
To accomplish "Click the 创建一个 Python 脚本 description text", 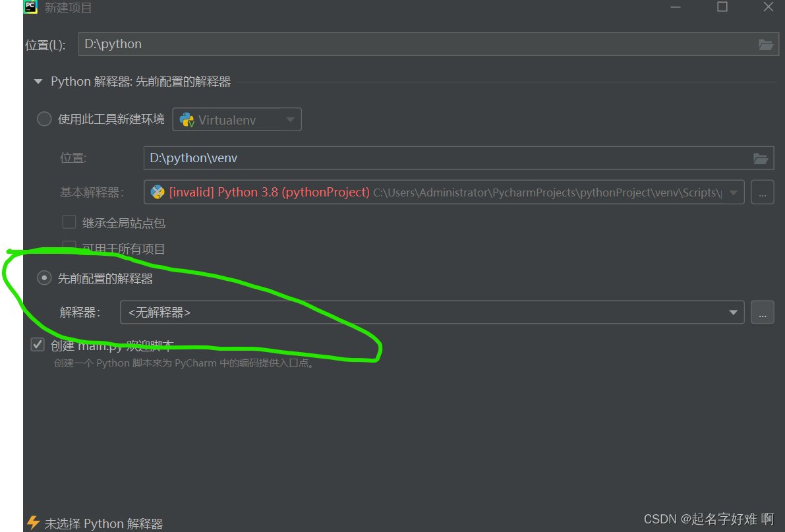I will (185, 363).
